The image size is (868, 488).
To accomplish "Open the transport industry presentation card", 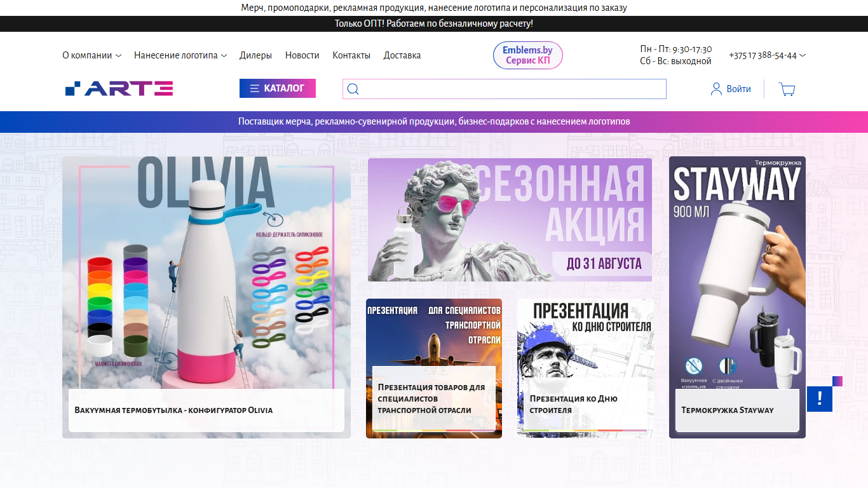I will 434,369.
